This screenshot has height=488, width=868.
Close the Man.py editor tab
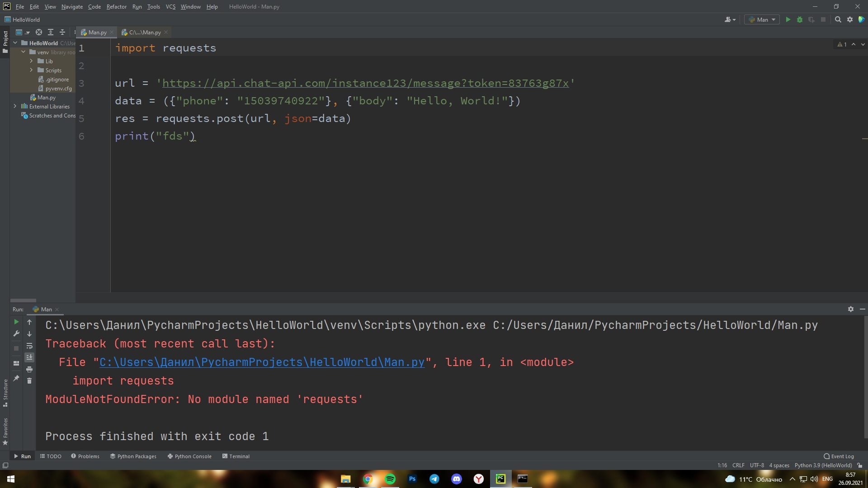(x=112, y=32)
